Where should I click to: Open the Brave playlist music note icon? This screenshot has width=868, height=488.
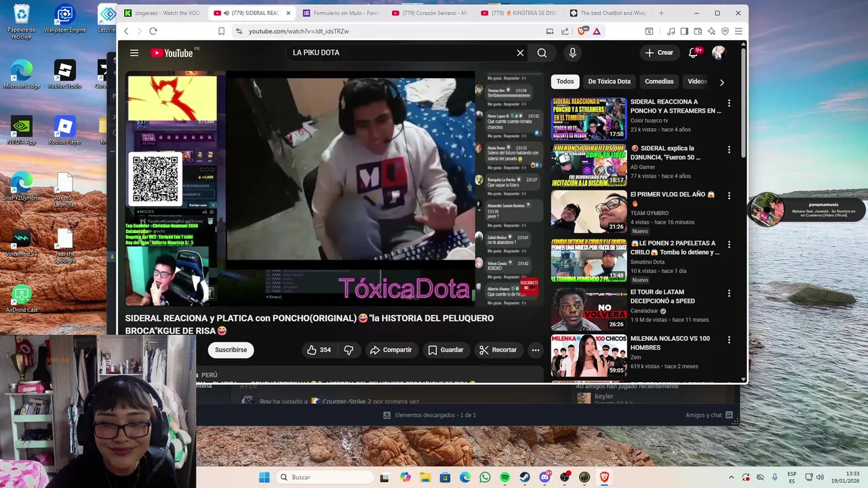(x=671, y=31)
